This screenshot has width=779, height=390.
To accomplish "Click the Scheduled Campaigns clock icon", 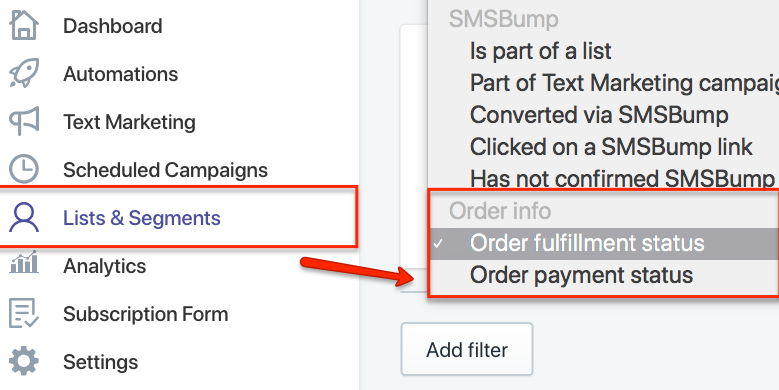I will tap(23, 169).
